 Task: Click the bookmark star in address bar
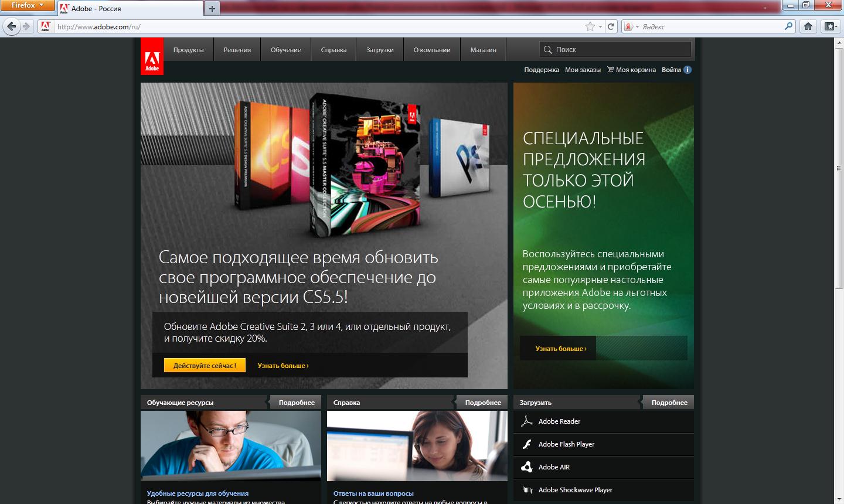[x=590, y=26]
